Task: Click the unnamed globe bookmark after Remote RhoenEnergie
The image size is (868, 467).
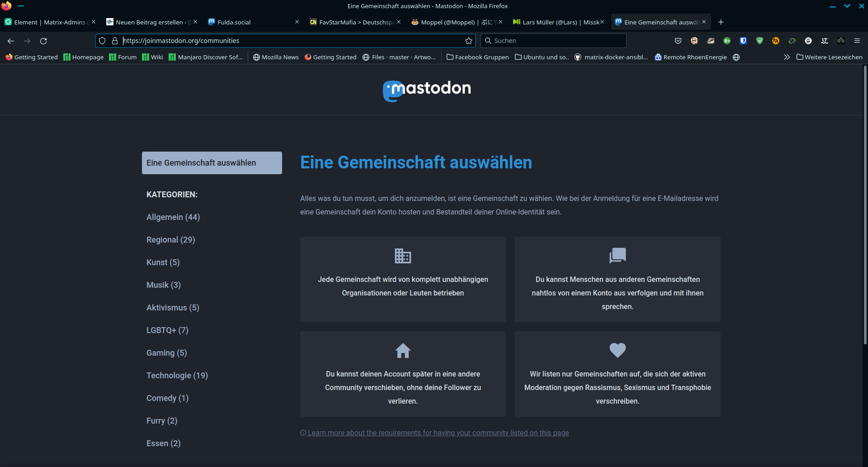Action: tap(736, 57)
